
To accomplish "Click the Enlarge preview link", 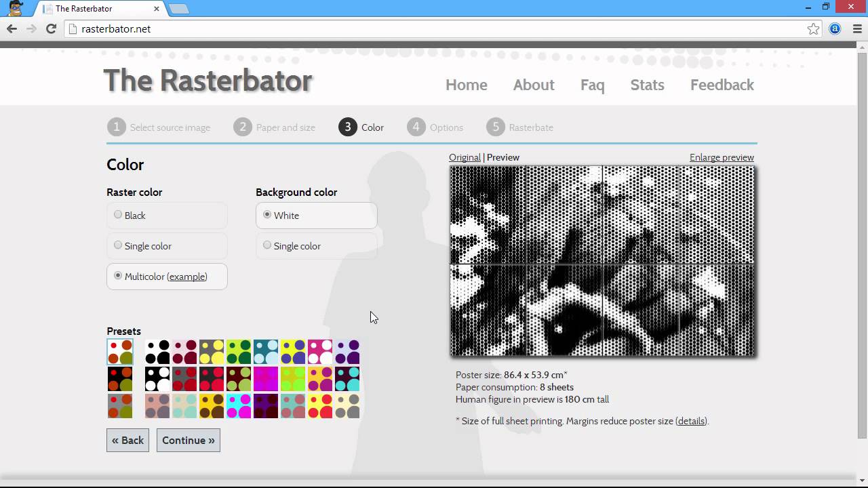I will tap(722, 157).
